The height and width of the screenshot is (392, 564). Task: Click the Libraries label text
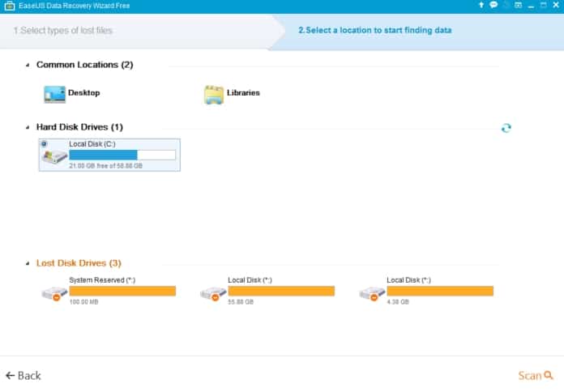[243, 93]
